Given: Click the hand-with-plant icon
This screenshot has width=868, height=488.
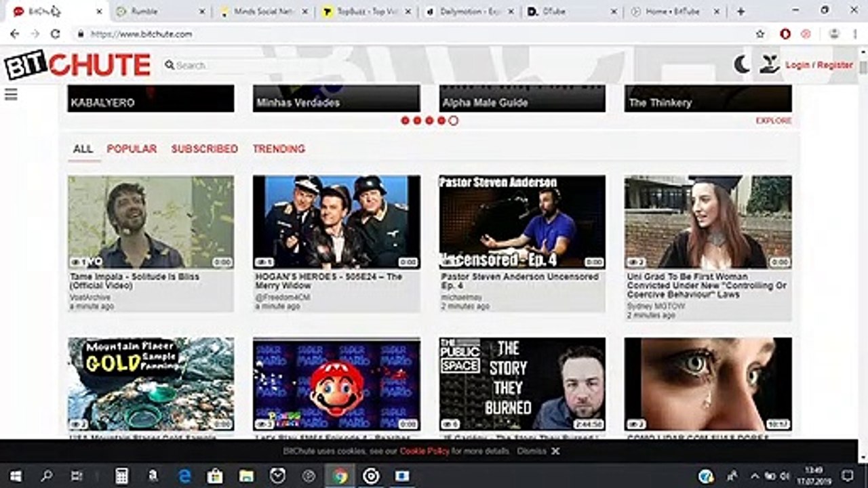Looking at the screenshot, I should [x=768, y=65].
